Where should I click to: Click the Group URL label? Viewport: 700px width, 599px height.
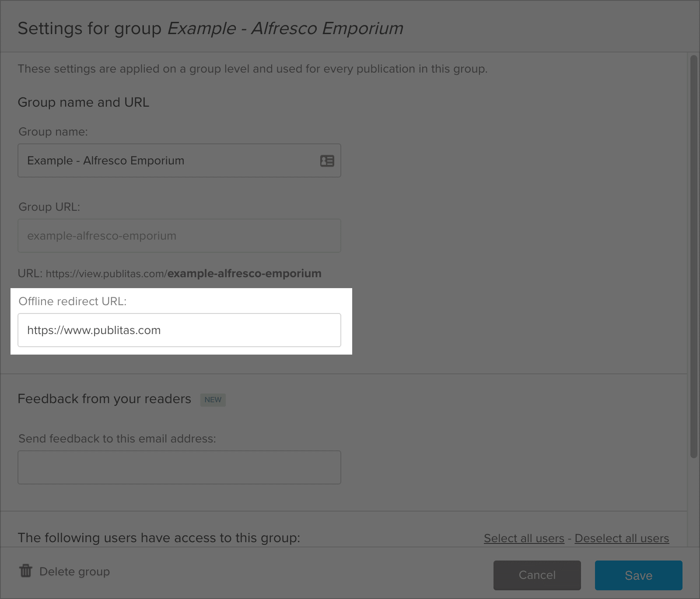(49, 206)
